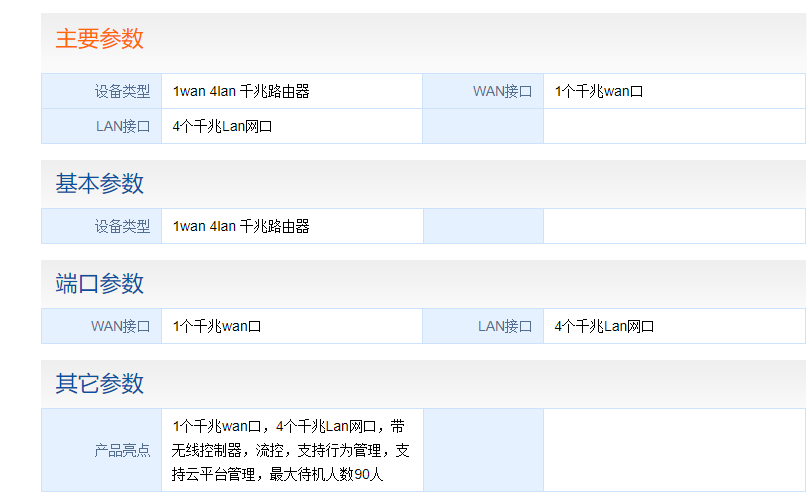Select 设备类型 label in 主要参数 table
This screenshot has height=499, width=807.
(122, 92)
